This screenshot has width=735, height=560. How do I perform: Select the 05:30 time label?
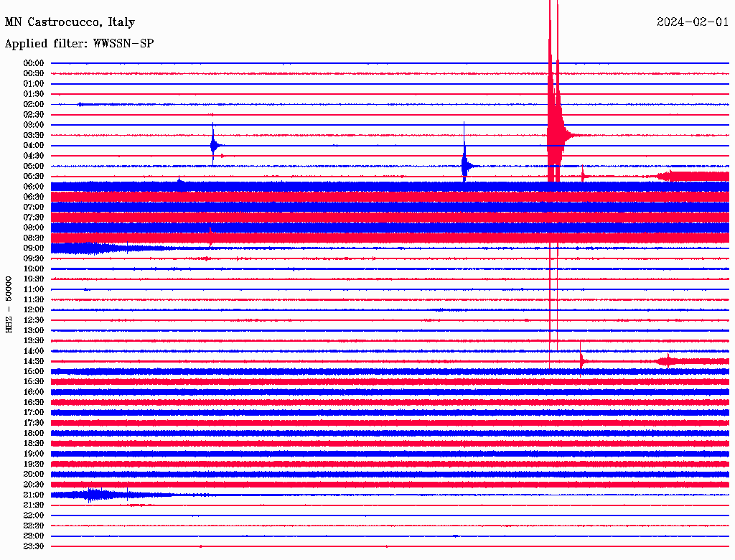point(34,177)
